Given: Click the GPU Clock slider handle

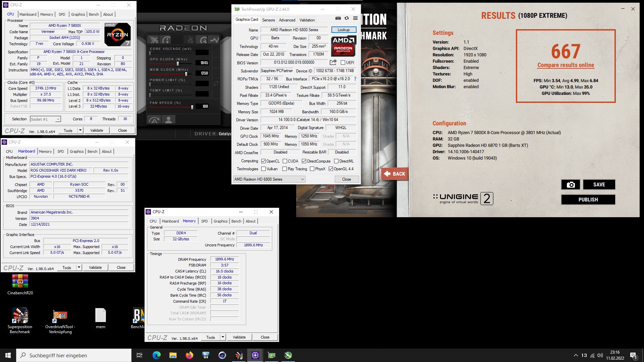Looking at the screenshot, I should point(178,63).
